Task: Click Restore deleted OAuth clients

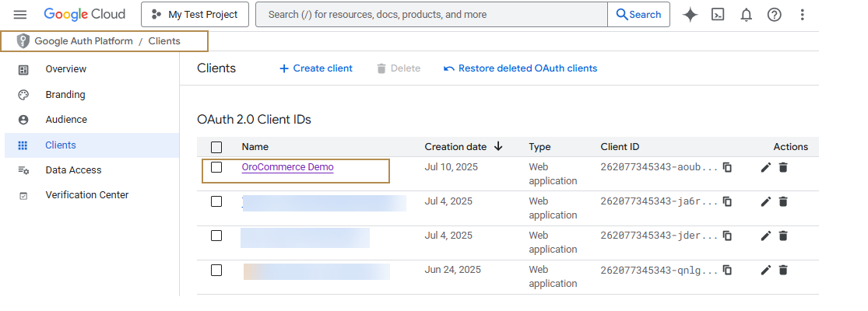Action: (x=520, y=68)
